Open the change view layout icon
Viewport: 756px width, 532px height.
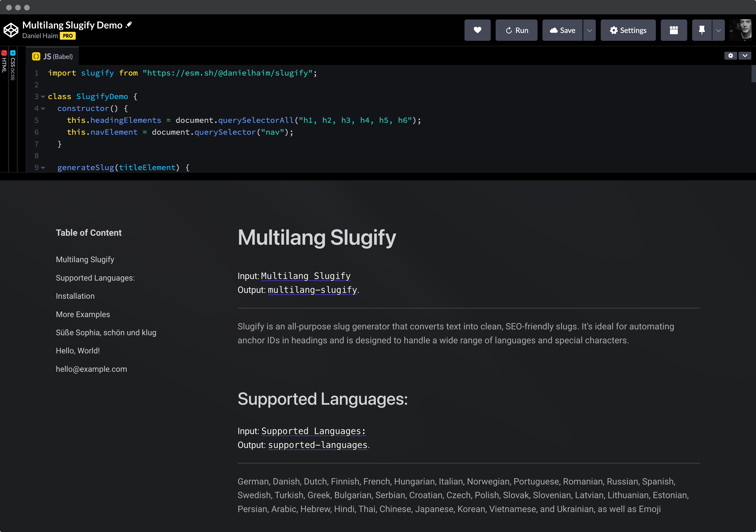(x=674, y=30)
